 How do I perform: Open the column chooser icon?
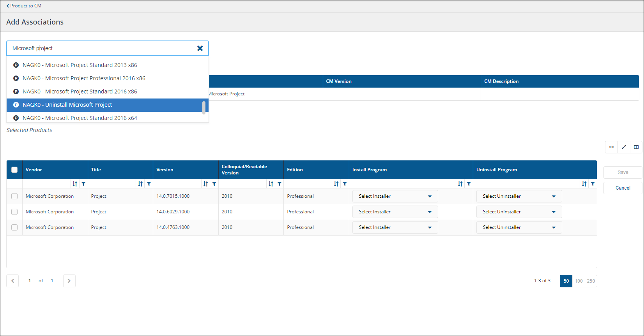636,147
